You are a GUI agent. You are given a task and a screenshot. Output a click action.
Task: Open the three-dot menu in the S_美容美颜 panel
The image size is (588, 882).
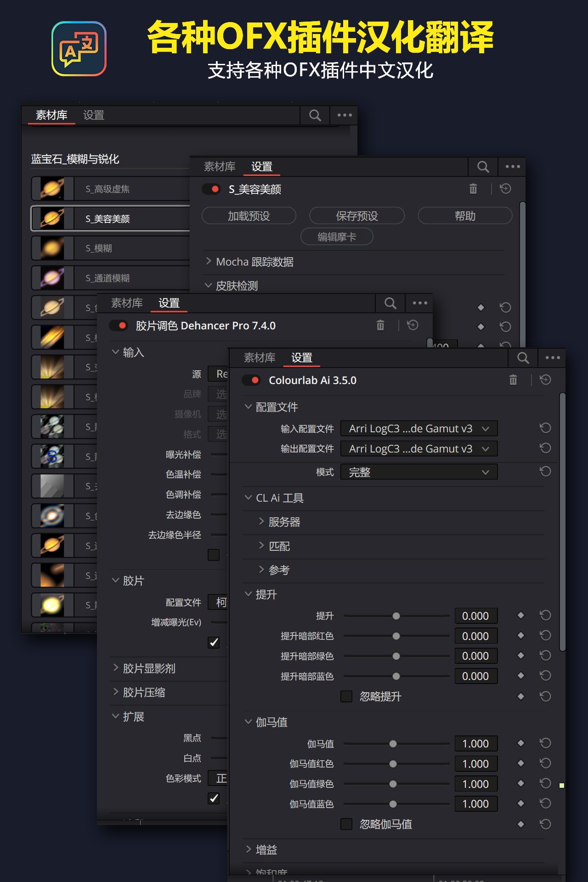click(513, 167)
